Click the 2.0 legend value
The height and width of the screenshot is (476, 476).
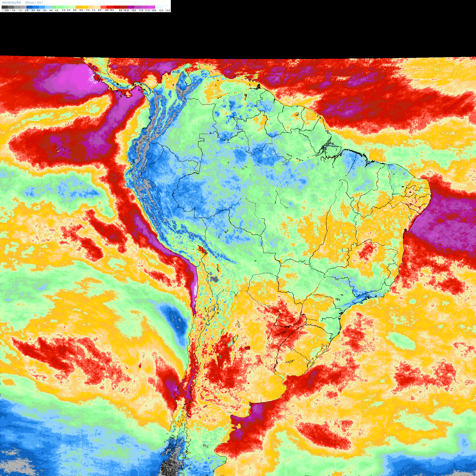coord(27,10)
